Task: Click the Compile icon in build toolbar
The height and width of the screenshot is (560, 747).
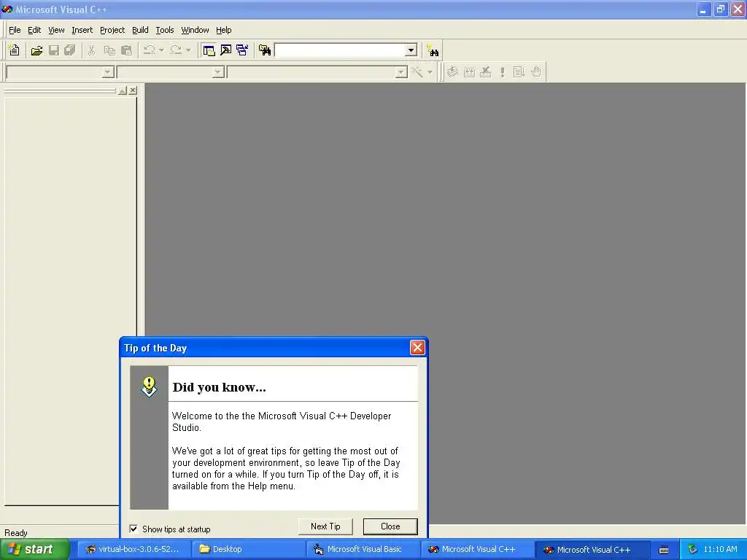Action: [452, 72]
